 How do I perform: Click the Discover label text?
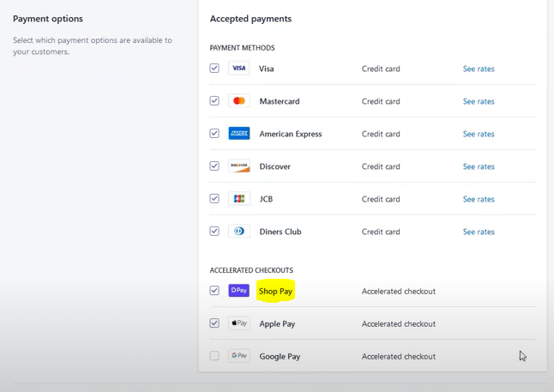click(275, 166)
